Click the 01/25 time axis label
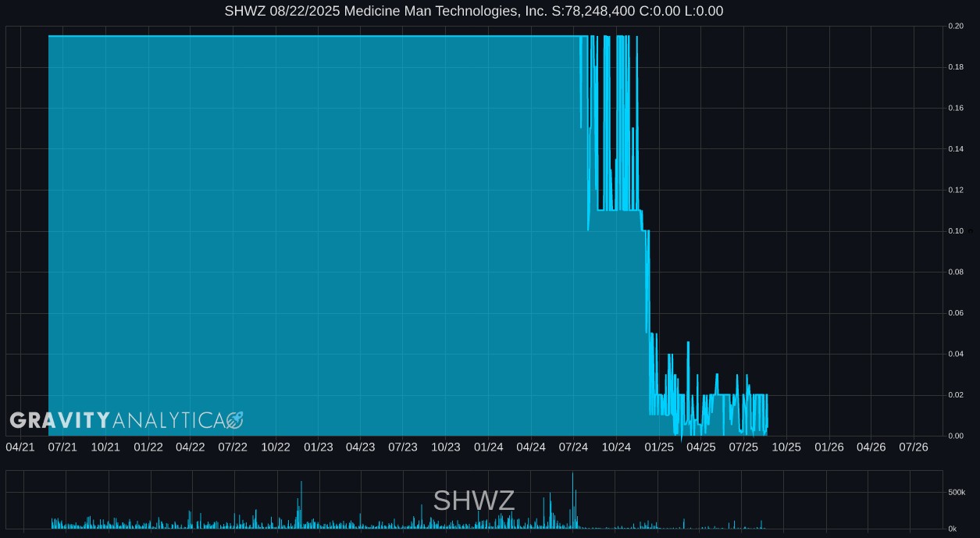The width and height of the screenshot is (980, 538). tap(659, 447)
